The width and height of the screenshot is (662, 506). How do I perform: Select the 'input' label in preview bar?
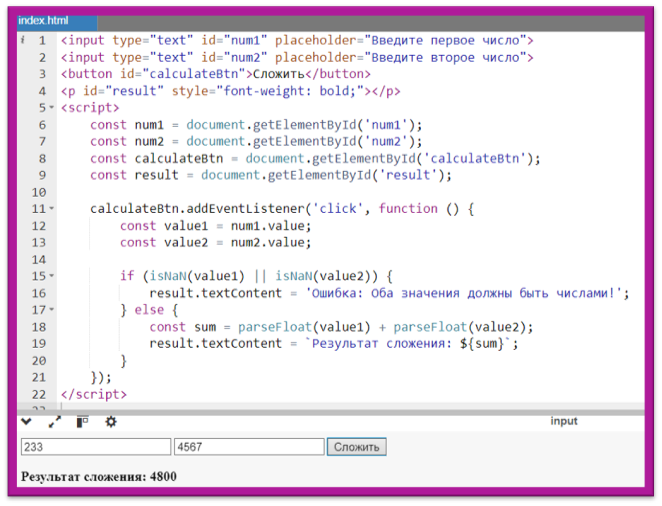(564, 422)
